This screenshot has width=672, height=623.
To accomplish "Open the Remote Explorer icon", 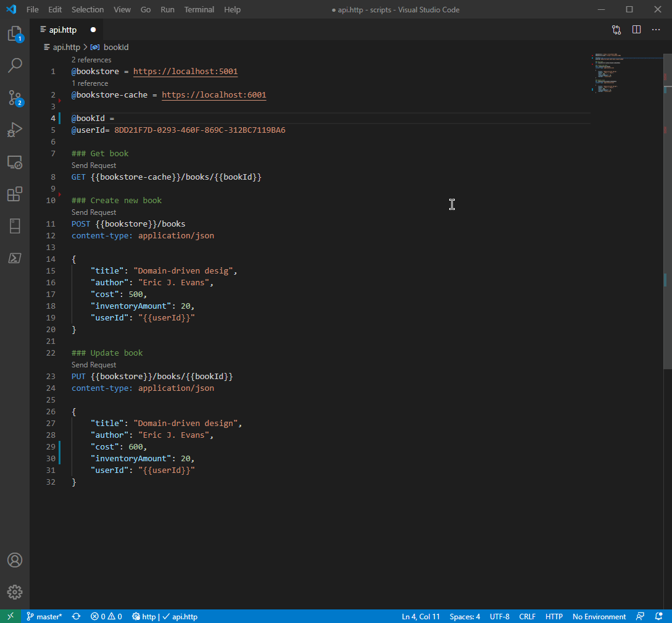I will [15, 162].
